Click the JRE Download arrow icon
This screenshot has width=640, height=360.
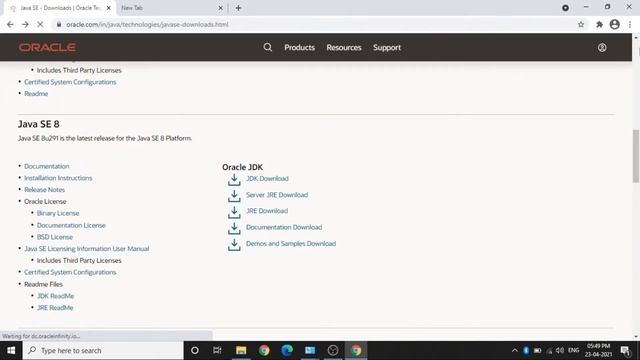234,212
